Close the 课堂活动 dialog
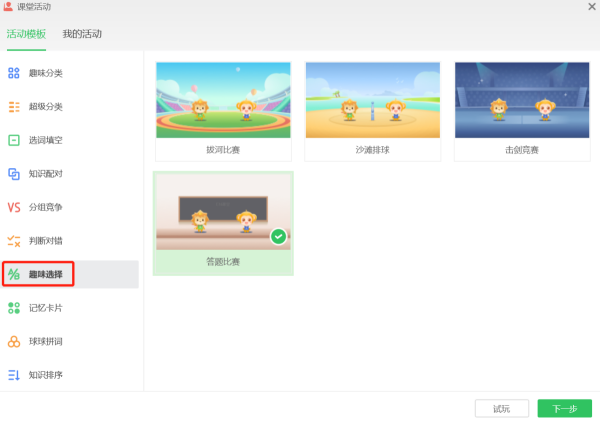600x424 pixels. point(590,8)
